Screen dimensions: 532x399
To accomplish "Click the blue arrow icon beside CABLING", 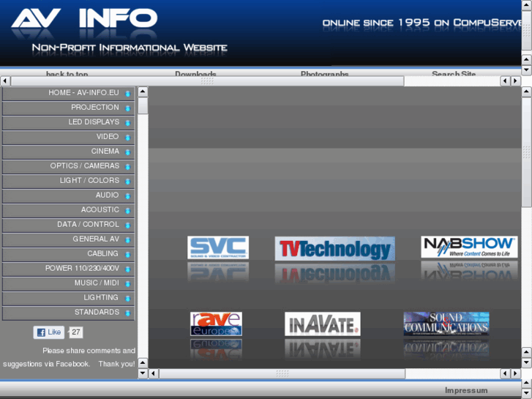I will pyautogui.click(x=128, y=254).
